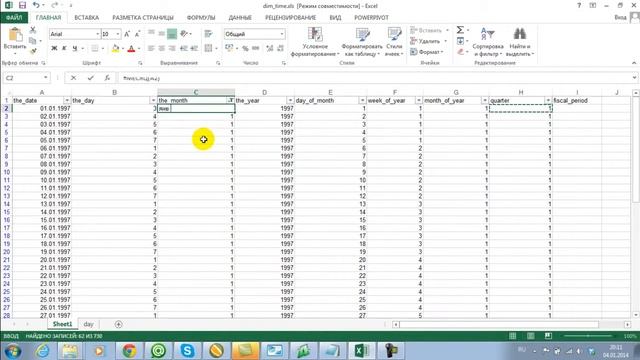Click the Wrap Text icon

[x=209, y=34]
